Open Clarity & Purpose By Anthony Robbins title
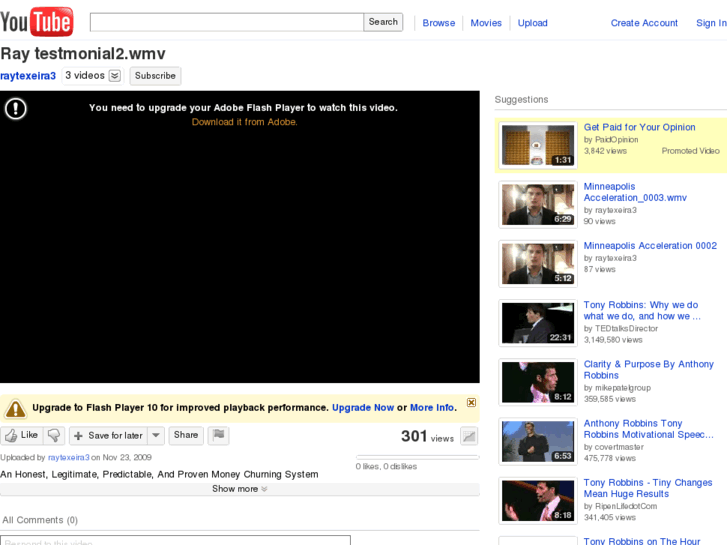Viewport: 727px width, 545px height. pyautogui.click(x=648, y=370)
